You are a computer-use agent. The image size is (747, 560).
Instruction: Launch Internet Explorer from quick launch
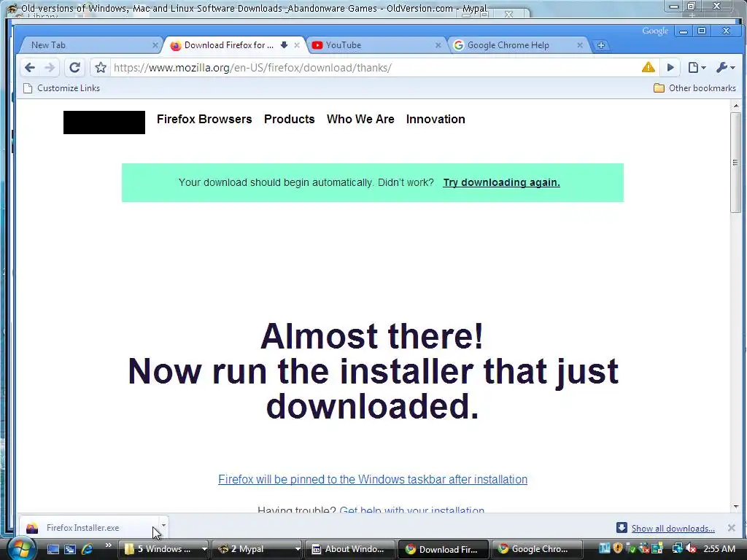[x=88, y=549]
